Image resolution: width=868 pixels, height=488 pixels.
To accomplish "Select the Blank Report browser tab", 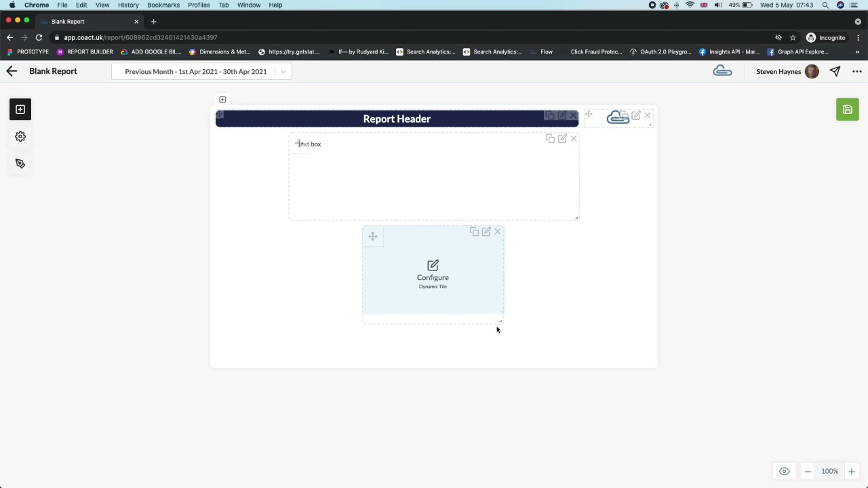I will point(88,22).
